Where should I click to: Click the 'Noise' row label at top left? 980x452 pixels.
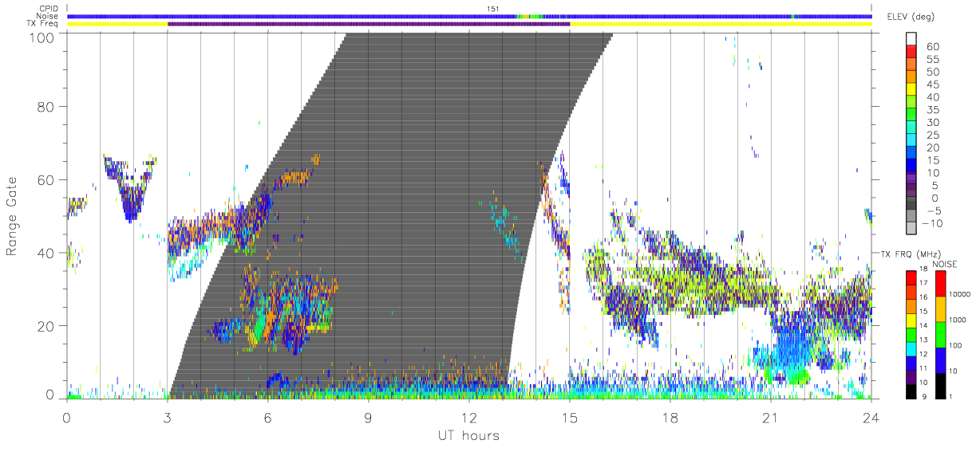pos(47,16)
